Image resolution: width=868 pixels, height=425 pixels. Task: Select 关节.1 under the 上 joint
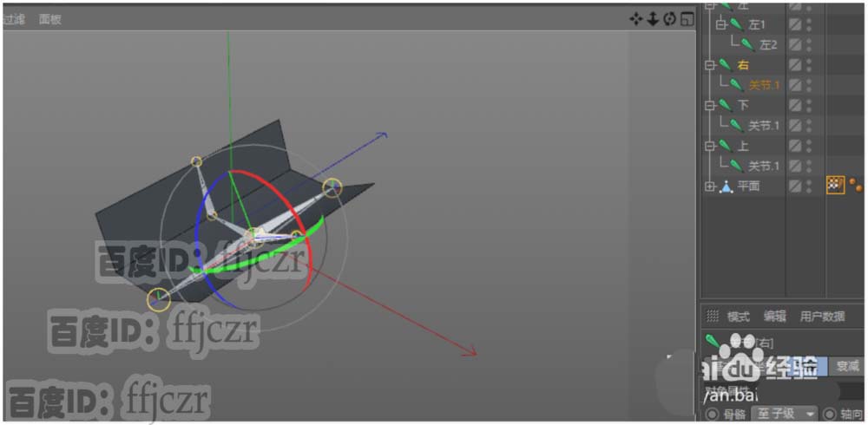tap(764, 166)
